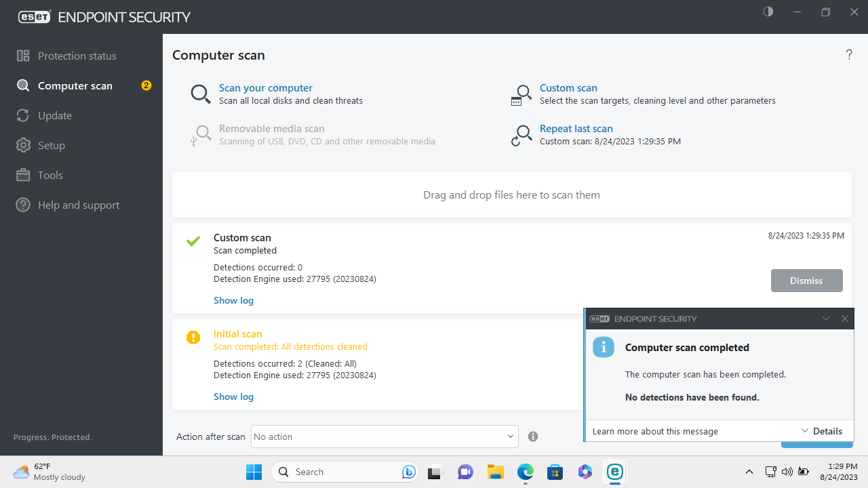Click the Protection status dashboard icon
The height and width of the screenshot is (488, 868).
tap(23, 56)
